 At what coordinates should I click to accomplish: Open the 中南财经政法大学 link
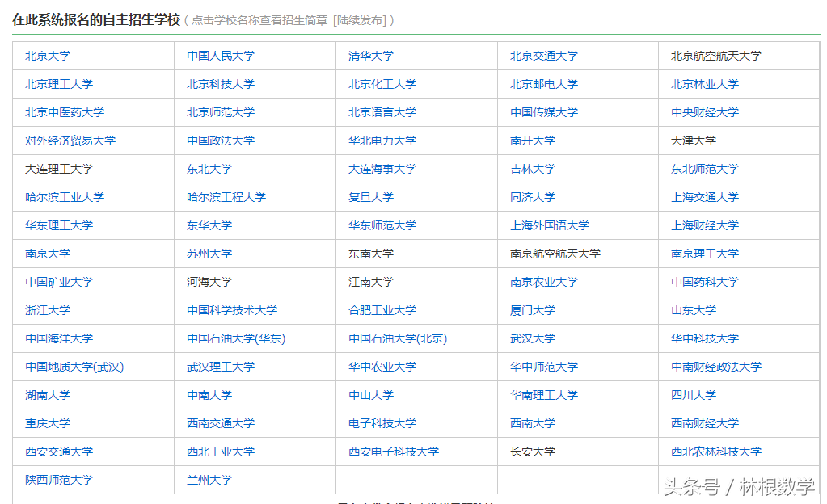tap(715, 367)
